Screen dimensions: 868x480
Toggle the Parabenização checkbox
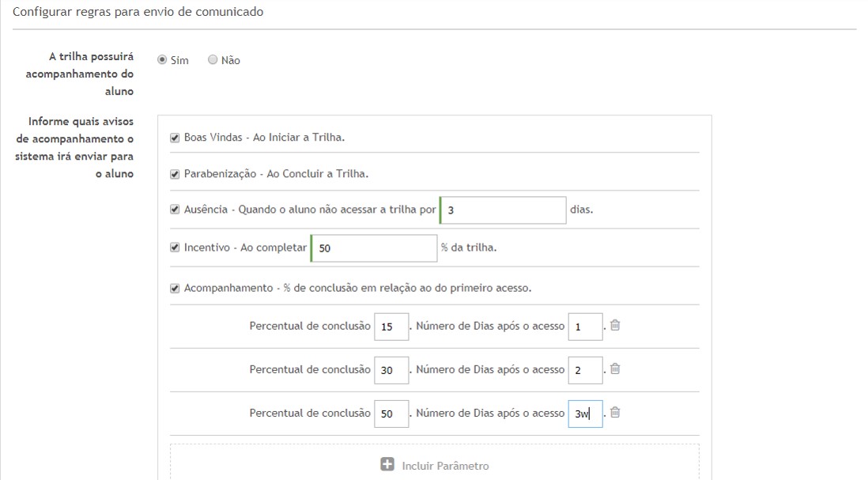(175, 174)
